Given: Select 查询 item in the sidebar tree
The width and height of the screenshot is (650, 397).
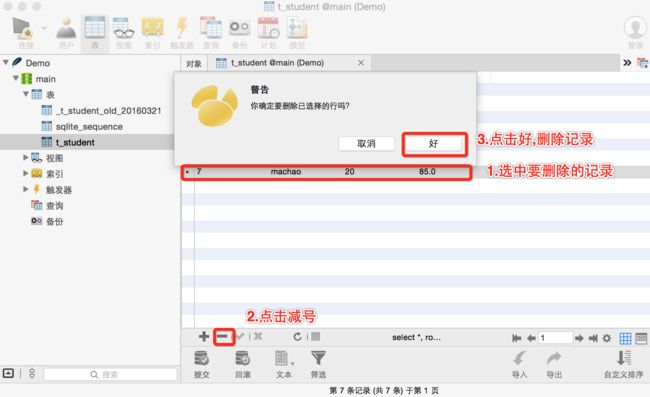Looking at the screenshot, I should (47, 205).
